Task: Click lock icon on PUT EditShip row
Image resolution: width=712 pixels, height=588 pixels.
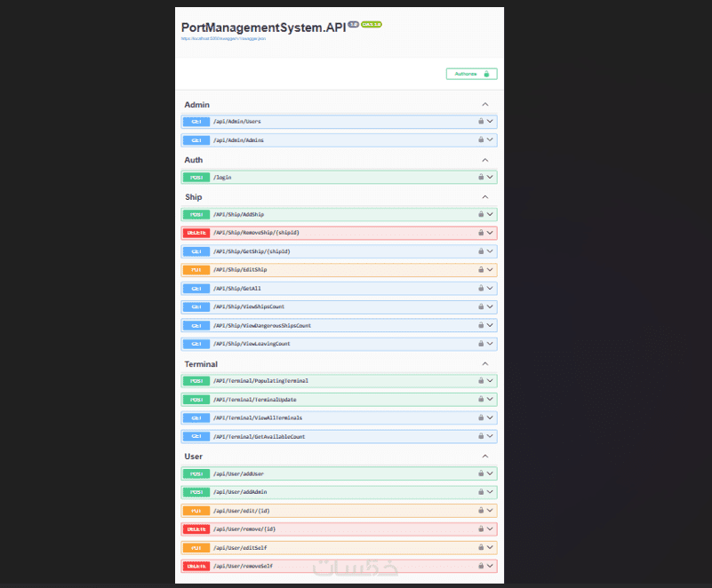Action: [481, 270]
